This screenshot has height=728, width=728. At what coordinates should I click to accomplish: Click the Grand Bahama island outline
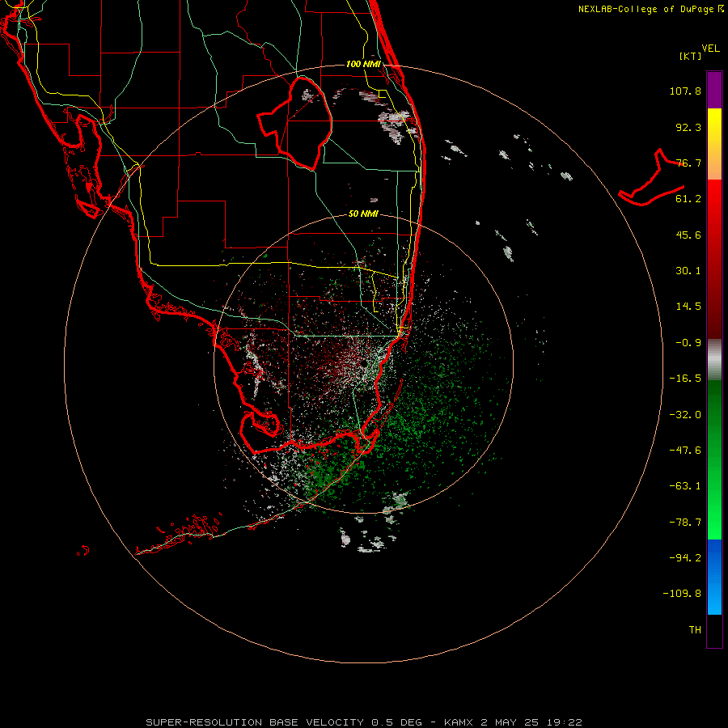[650, 179]
